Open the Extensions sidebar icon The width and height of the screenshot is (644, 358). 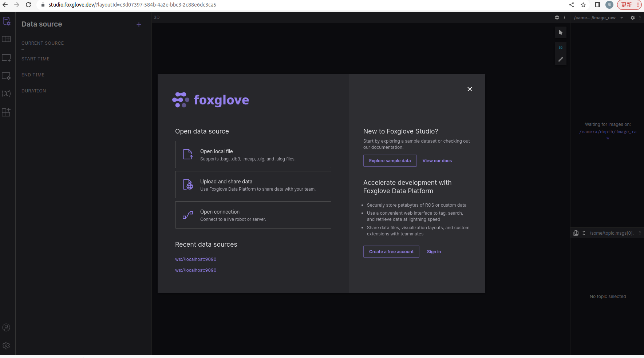click(6, 112)
